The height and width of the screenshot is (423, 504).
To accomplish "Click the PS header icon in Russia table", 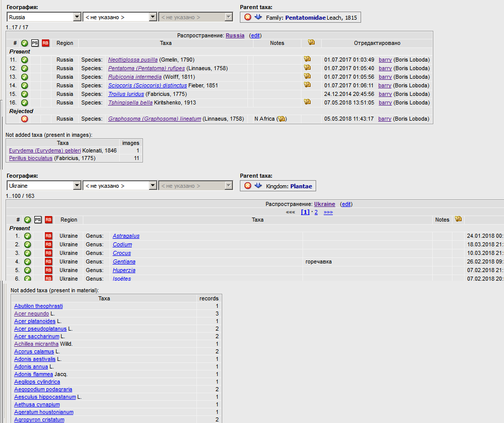I will click(x=35, y=43).
